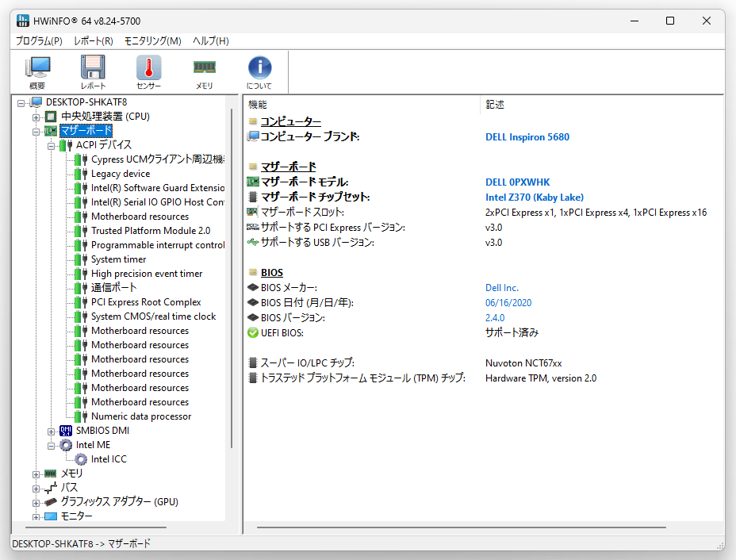Click the PCI Express バージョン row icon
Viewport: 736px width, 560px height.
253,227
